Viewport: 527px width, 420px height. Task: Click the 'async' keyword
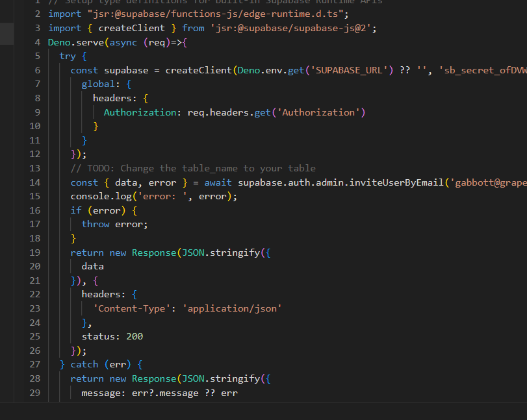(123, 43)
